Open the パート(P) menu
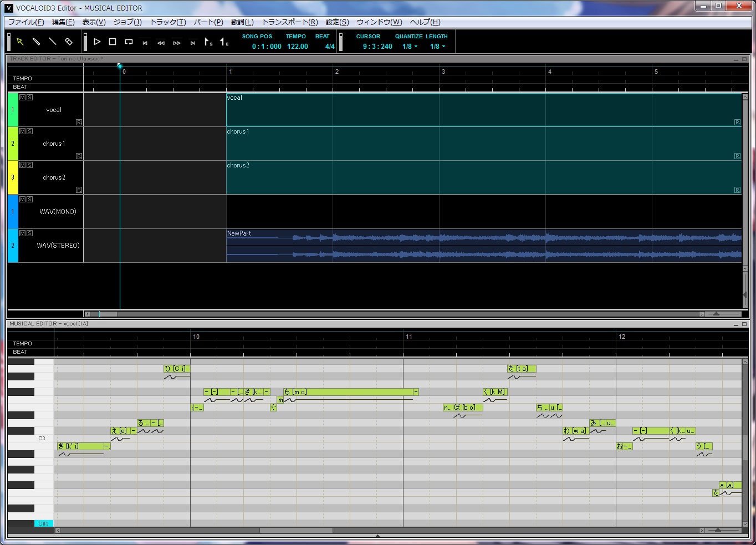This screenshot has height=545, width=756. [x=208, y=22]
